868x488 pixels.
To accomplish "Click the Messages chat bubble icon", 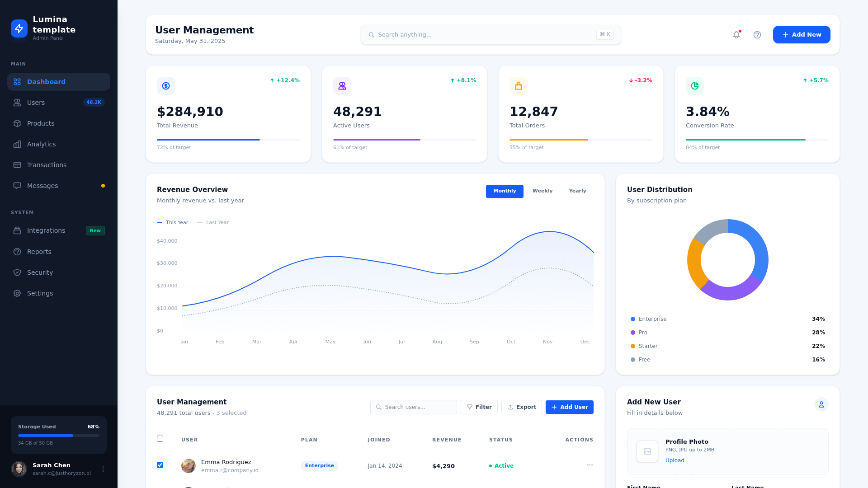I will point(17,186).
